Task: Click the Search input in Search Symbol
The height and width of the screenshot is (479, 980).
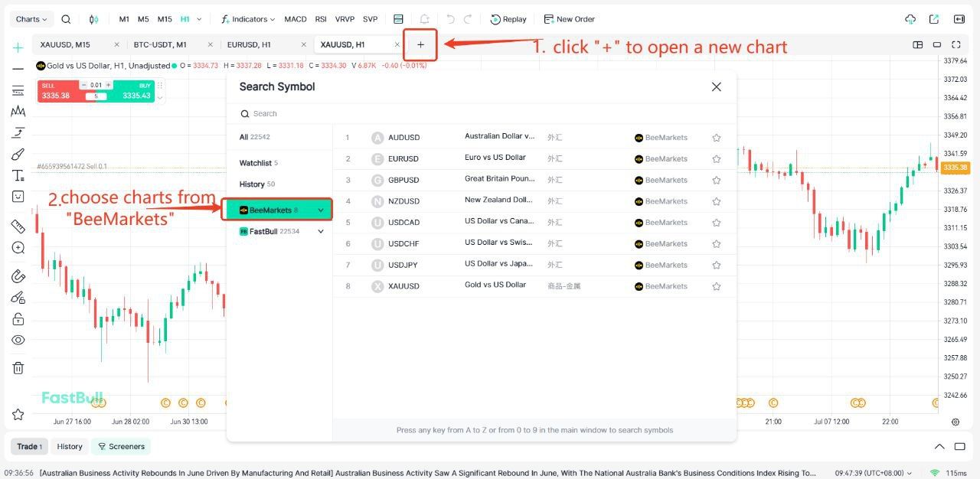Action: tap(482, 113)
